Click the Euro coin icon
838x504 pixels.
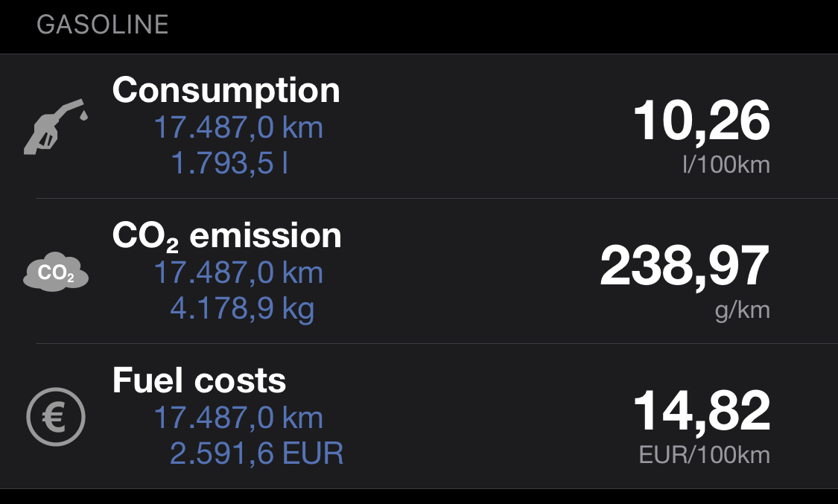tap(56, 417)
